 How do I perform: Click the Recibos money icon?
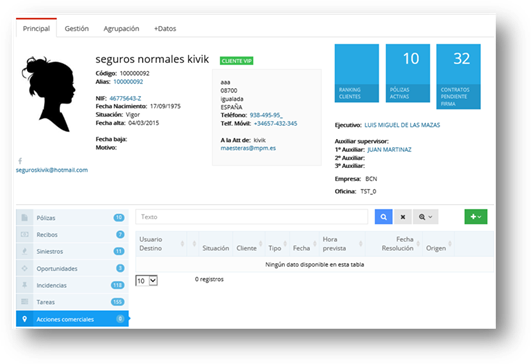click(x=24, y=234)
